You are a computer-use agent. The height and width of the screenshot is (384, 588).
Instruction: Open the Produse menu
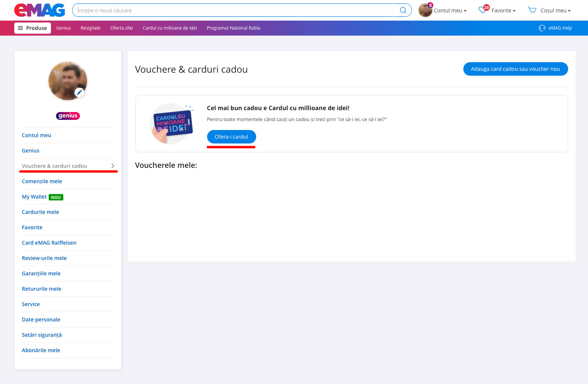tap(33, 28)
